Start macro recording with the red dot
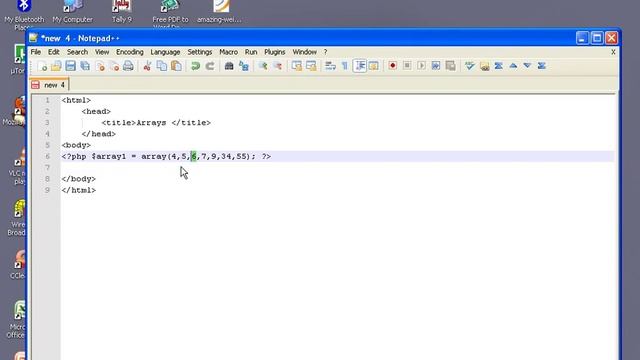This screenshot has height=360, width=640. pyautogui.click(x=393, y=66)
